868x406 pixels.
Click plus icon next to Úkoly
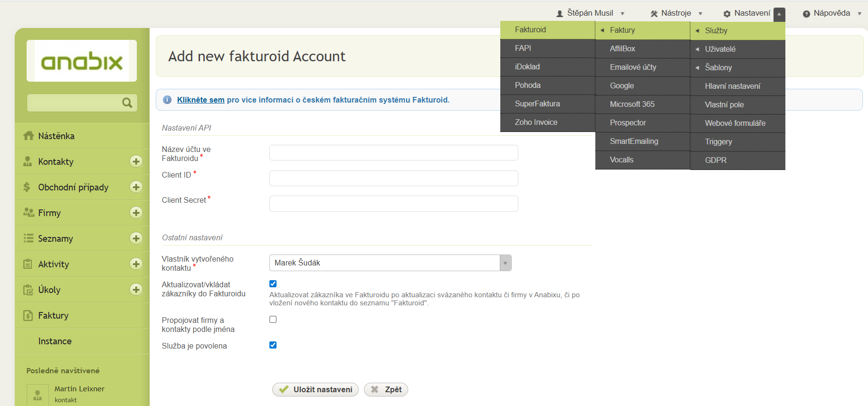click(136, 290)
